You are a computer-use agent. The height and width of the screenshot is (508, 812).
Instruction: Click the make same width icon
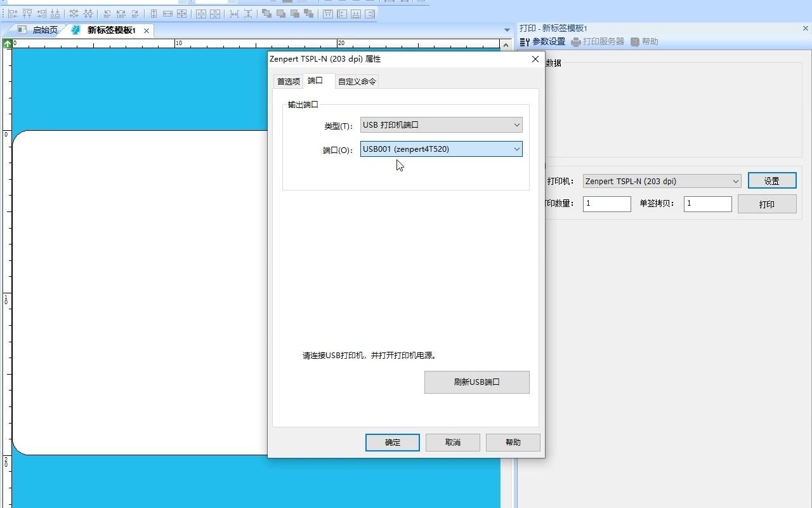(167, 13)
